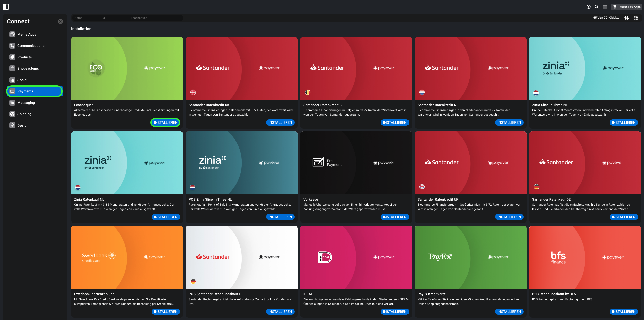Install Zinia Ratenkauf NL
The height and width of the screenshot is (320, 644).
(x=166, y=217)
